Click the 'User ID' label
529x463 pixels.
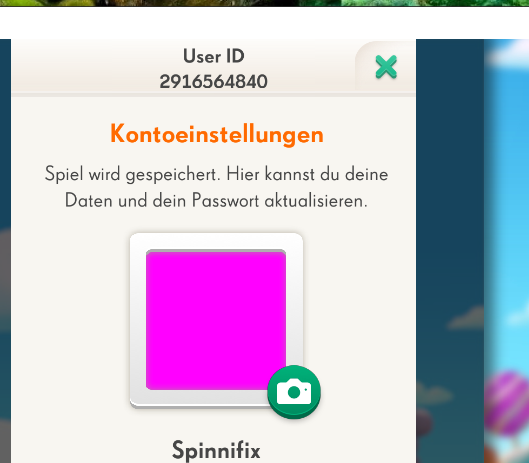click(214, 56)
